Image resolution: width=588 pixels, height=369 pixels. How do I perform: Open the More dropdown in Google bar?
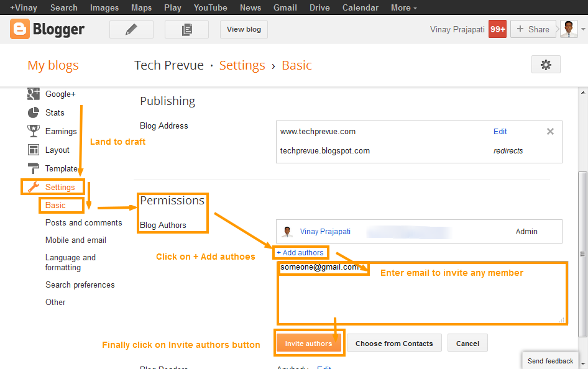click(x=404, y=7)
